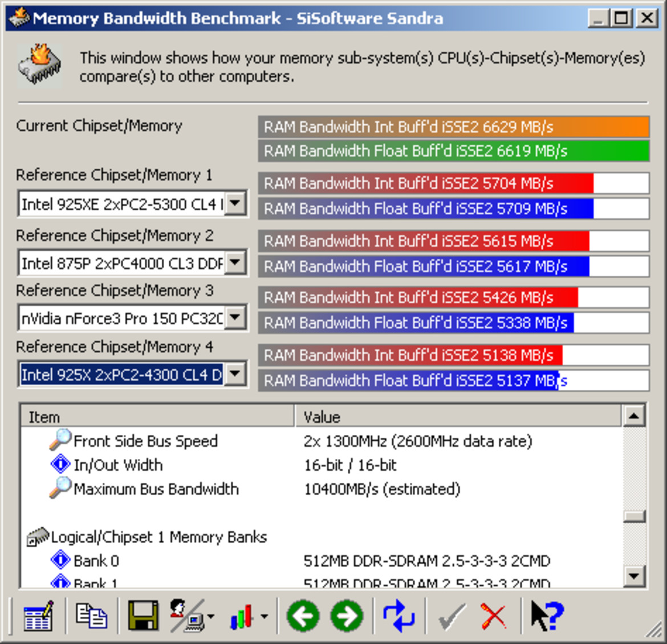The image size is (667, 644).
Task: Expand Reference Chipset/Memory 1 dropdown arrow
Action: click(x=235, y=204)
